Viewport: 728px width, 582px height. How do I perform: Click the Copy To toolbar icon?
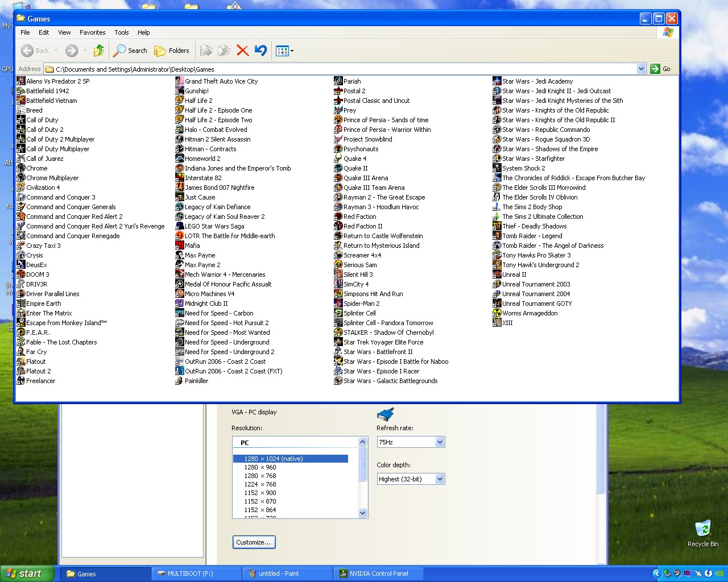pyautogui.click(x=224, y=51)
